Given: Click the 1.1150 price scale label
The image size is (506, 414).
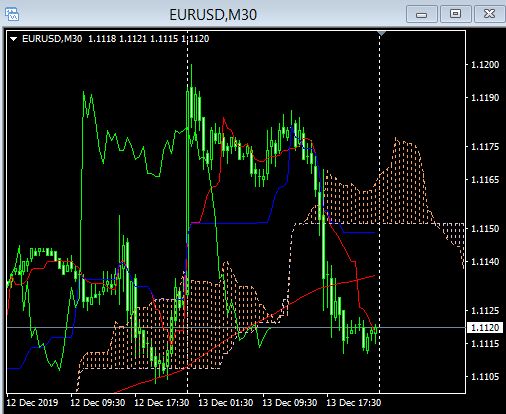Looking at the screenshot, I should tap(485, 229).
